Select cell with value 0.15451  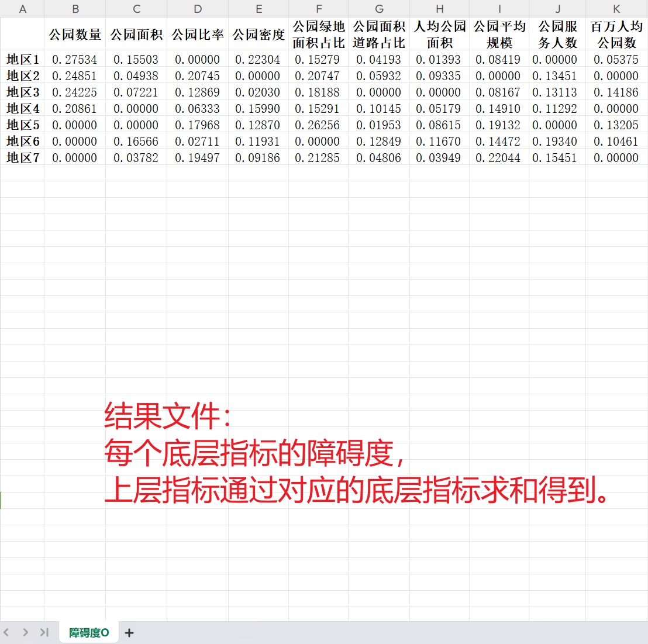557,157
